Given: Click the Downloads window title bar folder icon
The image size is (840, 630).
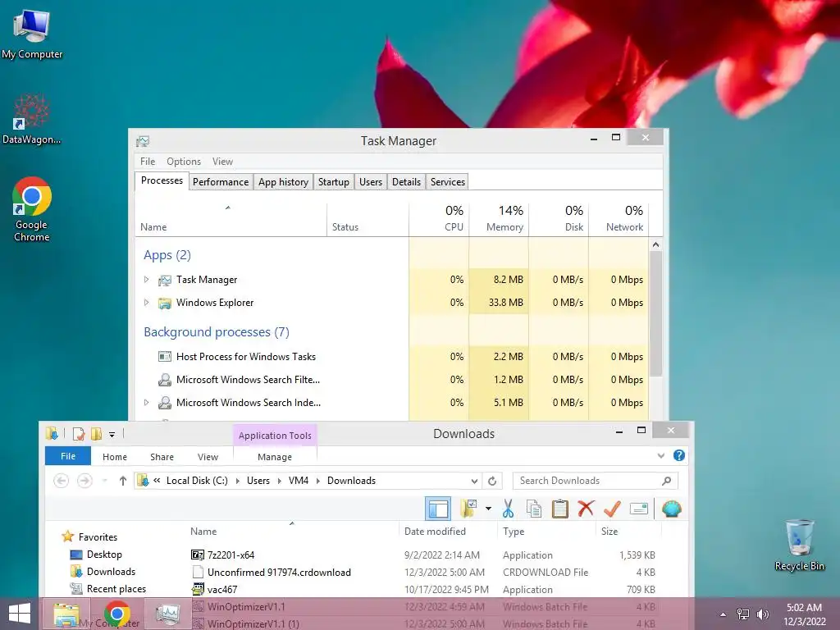Looking at the screenshot, I should pos(52,434).
